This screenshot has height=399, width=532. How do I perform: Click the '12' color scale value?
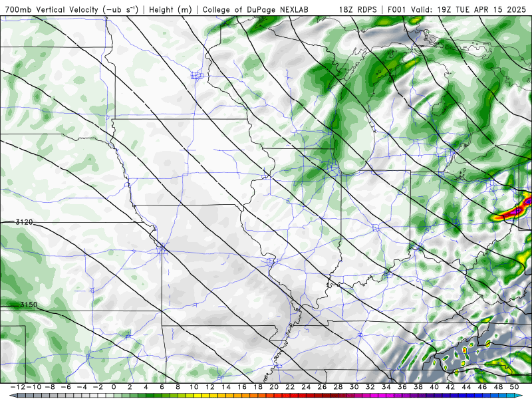coord(210,387)
